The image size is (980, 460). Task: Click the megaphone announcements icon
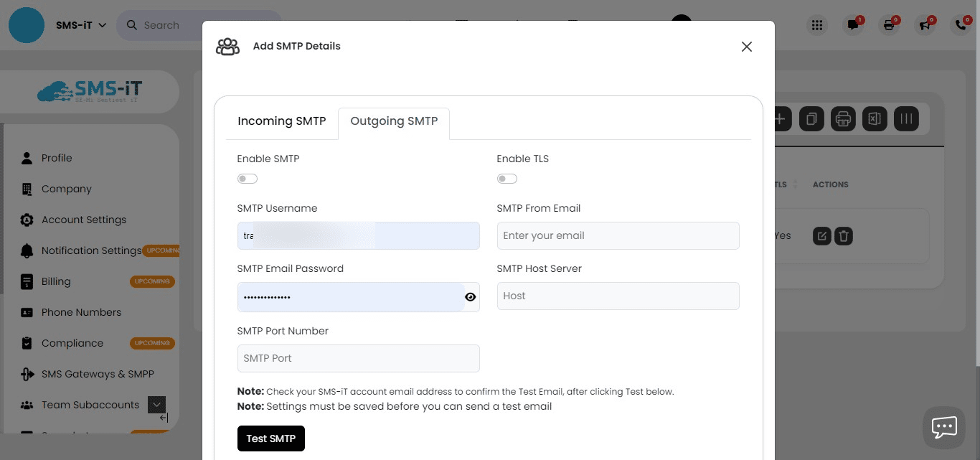click(x=924, y=25)
